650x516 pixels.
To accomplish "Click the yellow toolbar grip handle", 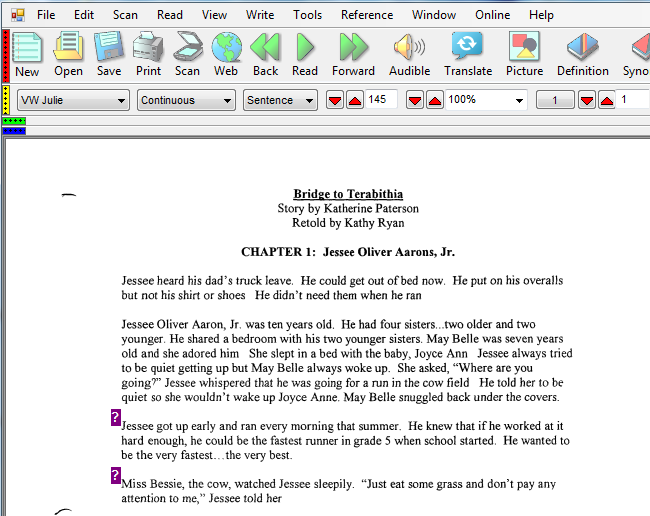I will (x=6, y=100).
